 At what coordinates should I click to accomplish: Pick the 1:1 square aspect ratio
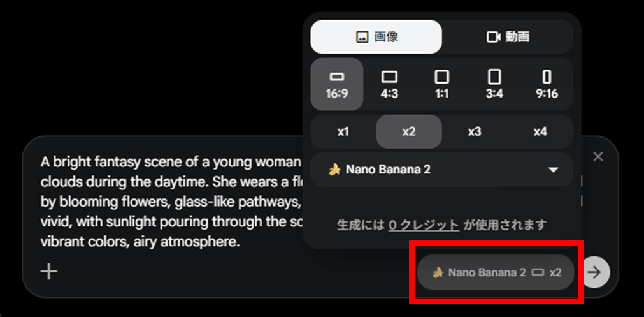[441, 84]
